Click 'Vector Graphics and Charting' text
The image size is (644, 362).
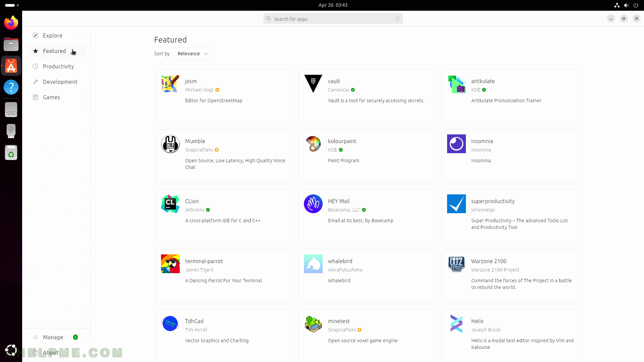217,341
